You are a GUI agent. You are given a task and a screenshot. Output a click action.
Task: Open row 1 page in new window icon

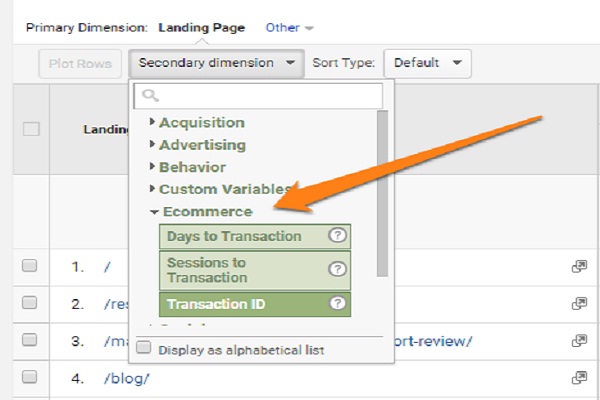[579, 266]
